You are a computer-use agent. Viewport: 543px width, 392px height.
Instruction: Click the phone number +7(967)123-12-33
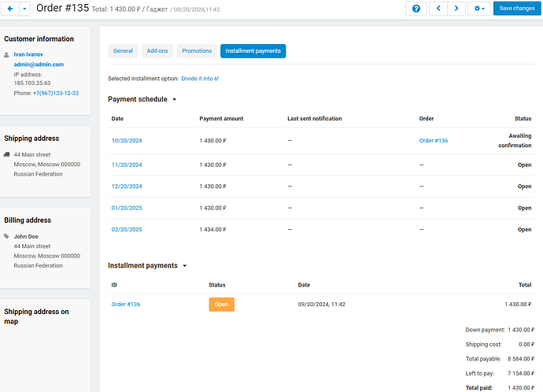point(56,93)
